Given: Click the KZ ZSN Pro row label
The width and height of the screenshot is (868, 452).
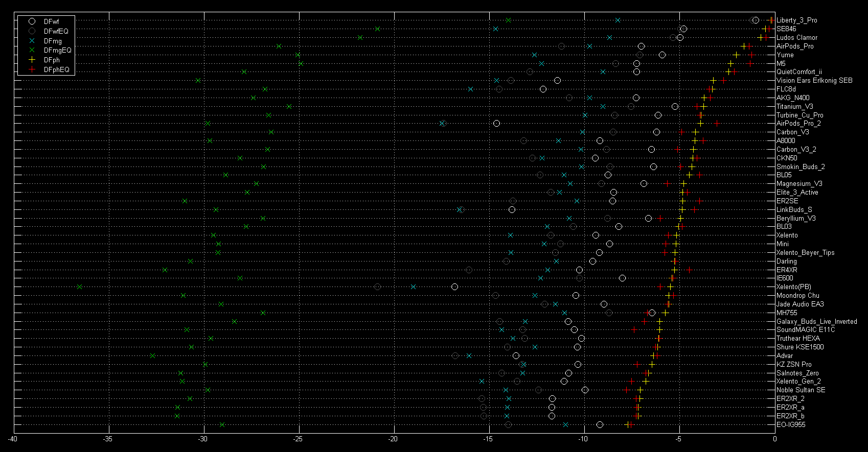Looking at the screenshot, I should 794,365.
